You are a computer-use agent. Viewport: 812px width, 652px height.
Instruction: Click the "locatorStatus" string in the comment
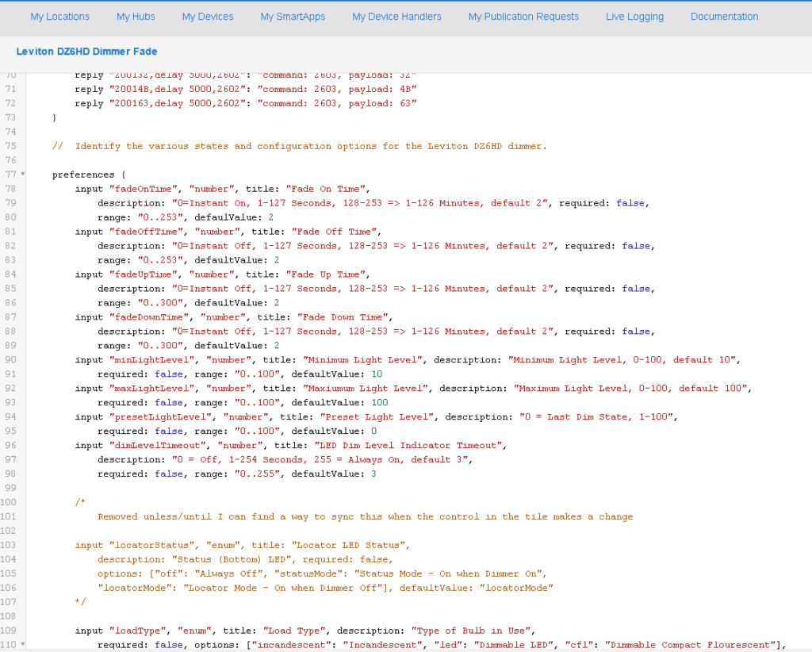(x=151, y=545)
